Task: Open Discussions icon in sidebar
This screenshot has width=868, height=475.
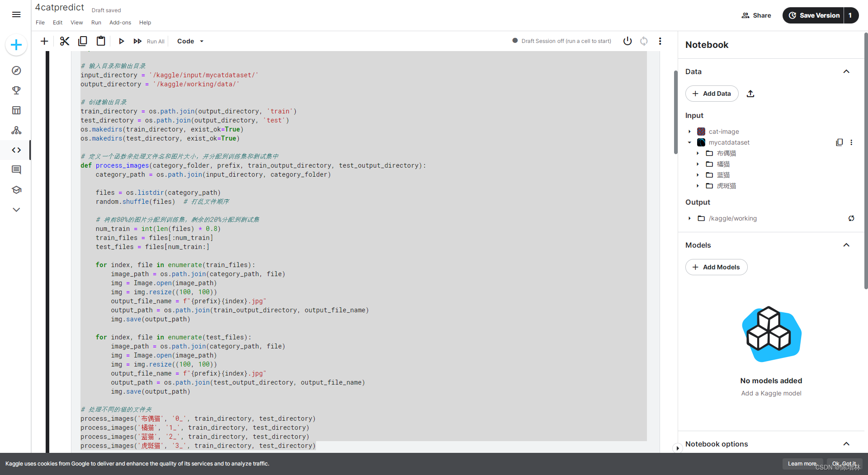Action: pos(16,170)
